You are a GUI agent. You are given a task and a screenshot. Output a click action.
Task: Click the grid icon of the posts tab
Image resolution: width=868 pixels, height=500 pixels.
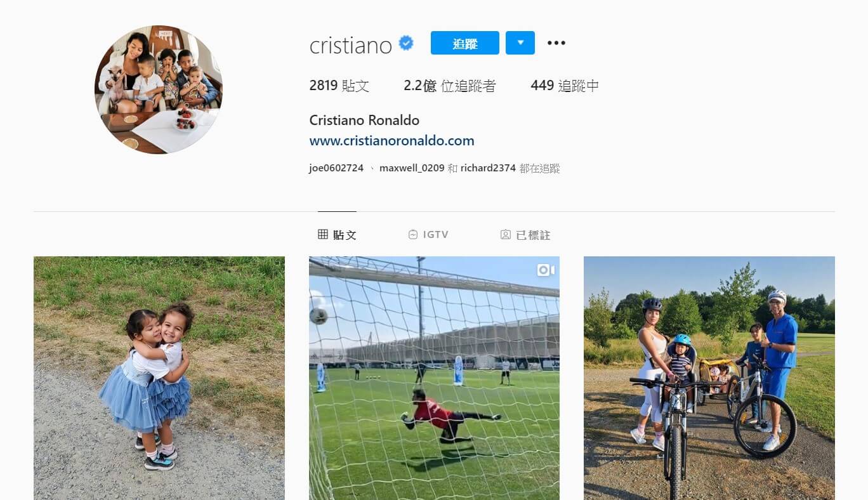(x=323, y=235)
